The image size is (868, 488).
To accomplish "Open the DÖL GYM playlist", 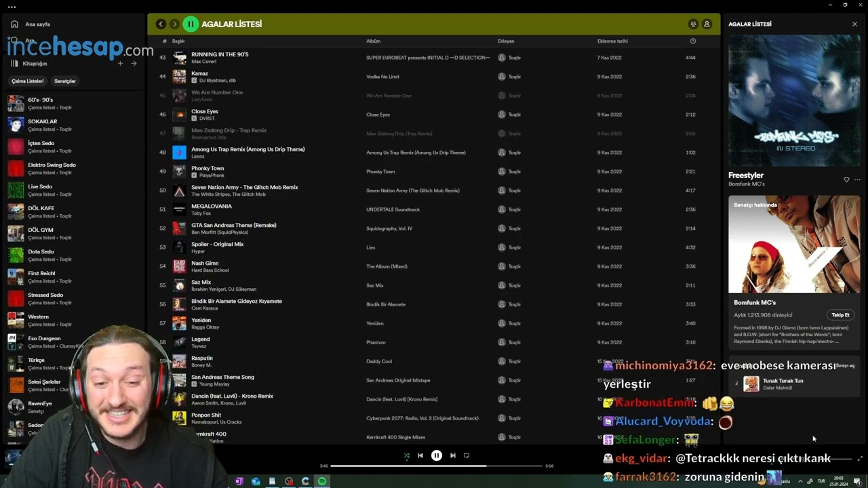I will (73, 234).
